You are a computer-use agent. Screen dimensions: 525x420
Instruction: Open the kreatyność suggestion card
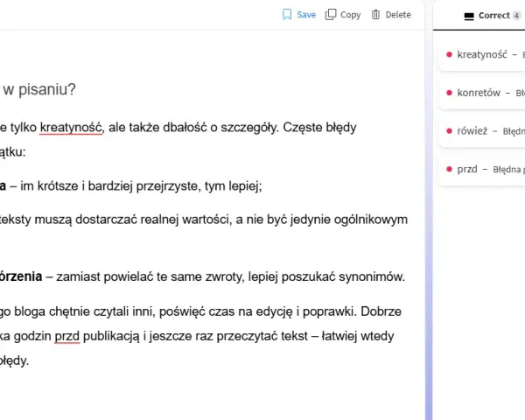(x=482, y=54)
